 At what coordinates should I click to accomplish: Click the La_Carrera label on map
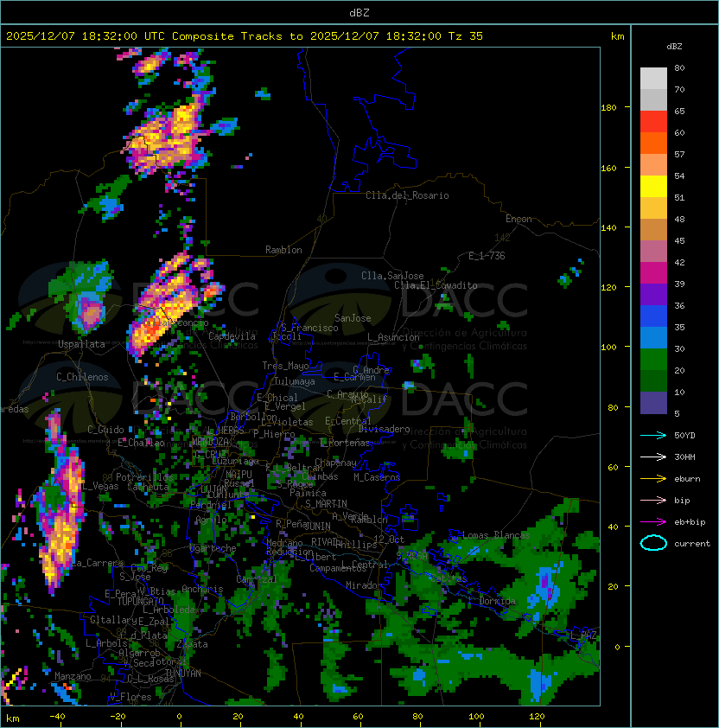click(x=98, y=563)
